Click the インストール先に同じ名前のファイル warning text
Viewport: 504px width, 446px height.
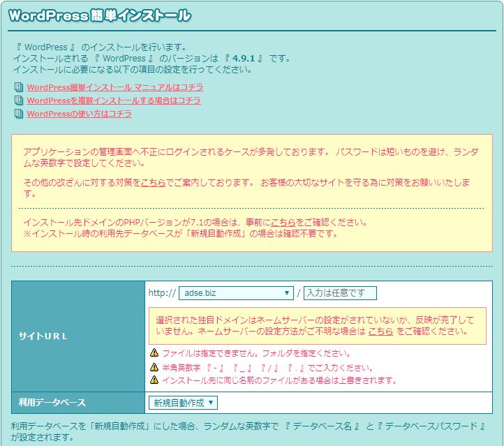pos(279,380)
